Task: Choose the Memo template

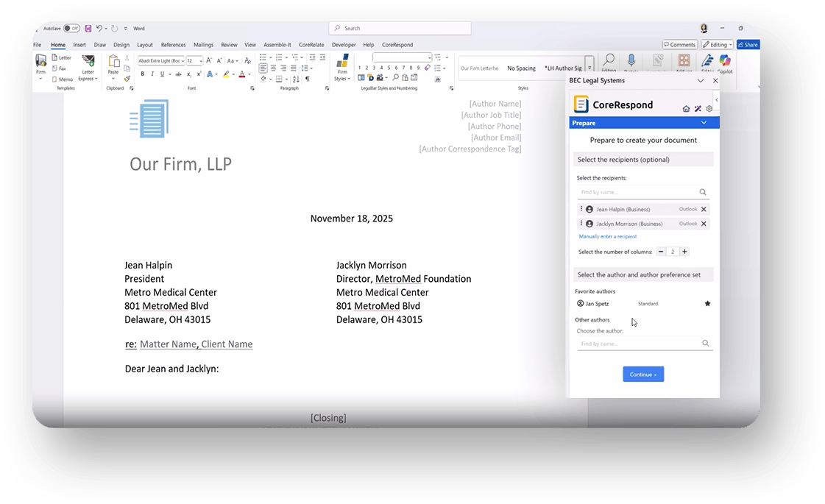Action: pyautogui.click(x=62, y=79)
